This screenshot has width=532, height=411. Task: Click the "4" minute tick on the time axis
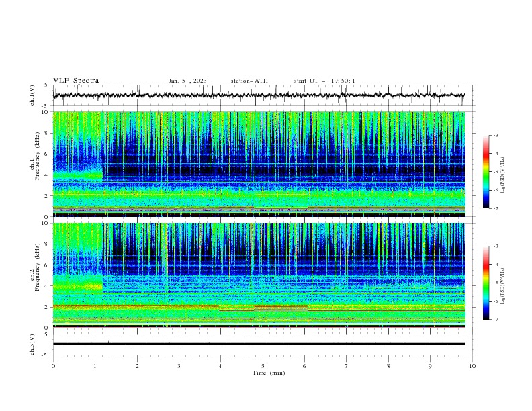click(221, 366)
